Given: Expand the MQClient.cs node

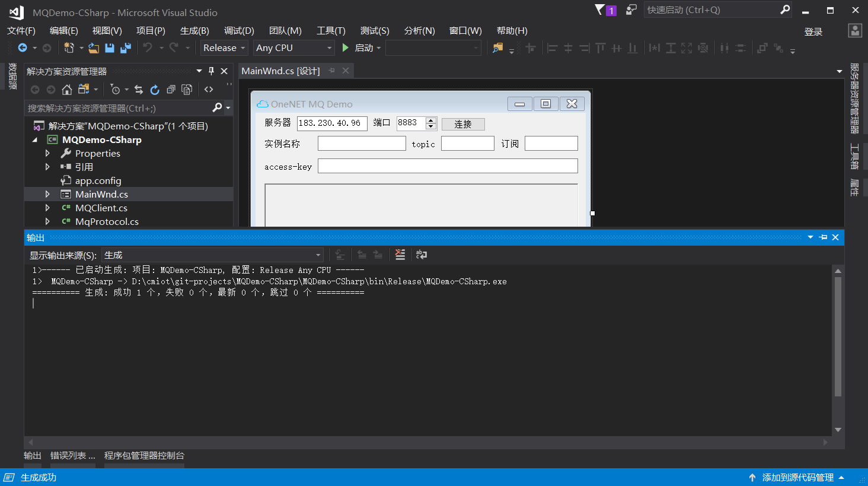Looking at the screenshot, I should tap(47, 208).
